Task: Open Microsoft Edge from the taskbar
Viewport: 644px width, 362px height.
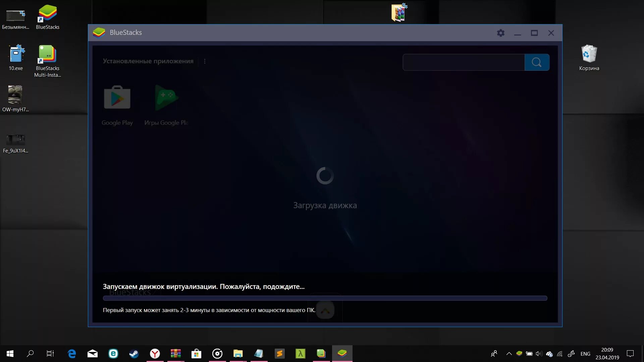Action: click(72, 354)
